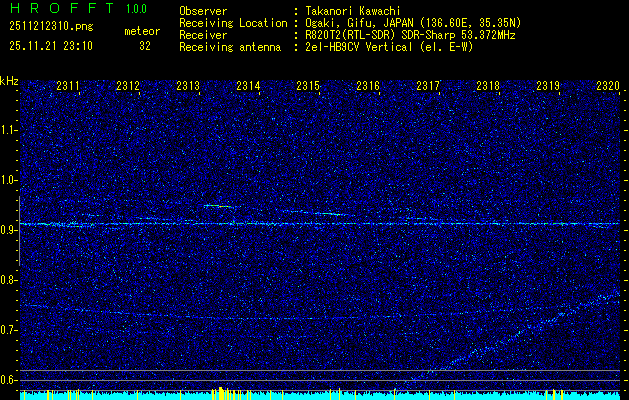Click the 2319 time axis label
This screenshot has width=629, height=400.
tap(548, 85)
